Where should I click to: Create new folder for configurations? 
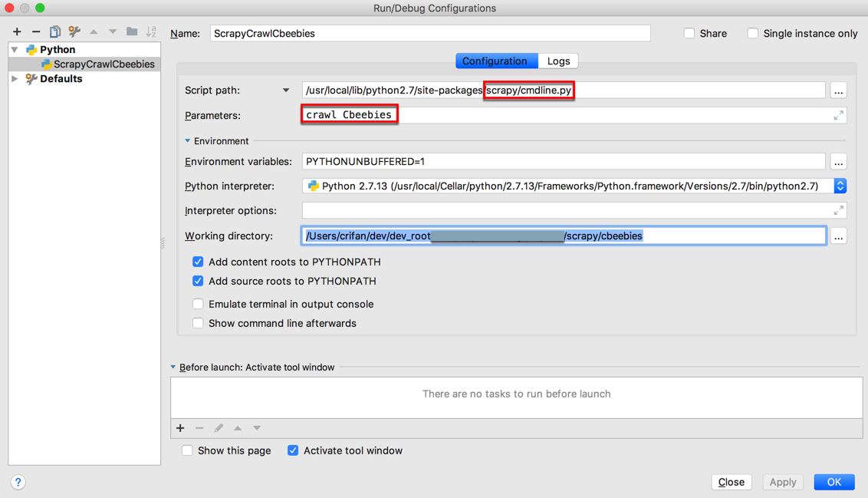132,31
